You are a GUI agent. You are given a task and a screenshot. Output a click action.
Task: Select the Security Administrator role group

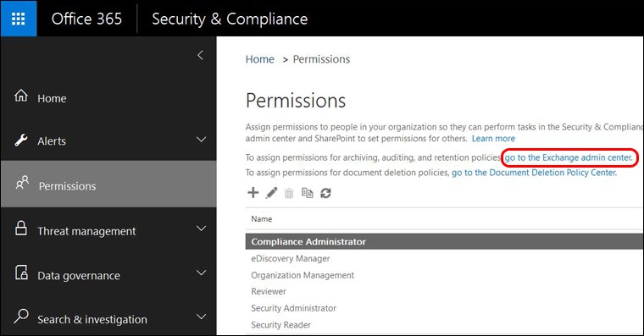294,308
